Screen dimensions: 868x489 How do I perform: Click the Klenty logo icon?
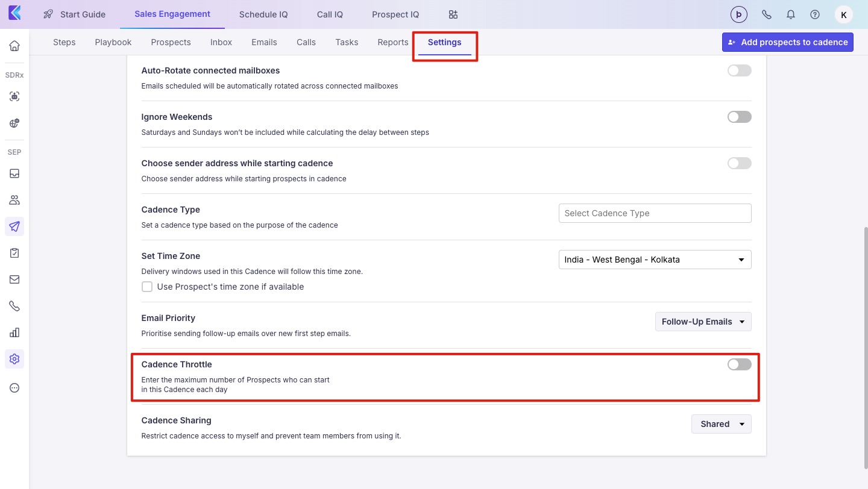click(x=14, y=14)
